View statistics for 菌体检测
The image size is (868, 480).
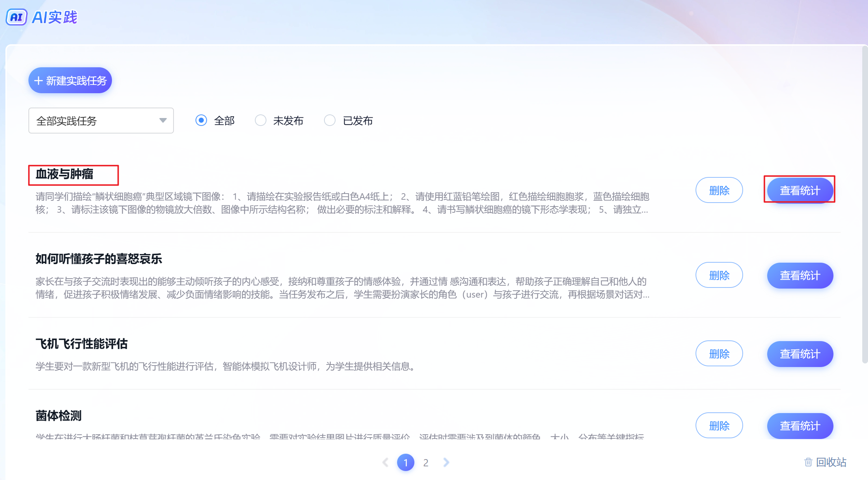click(800, 426)
